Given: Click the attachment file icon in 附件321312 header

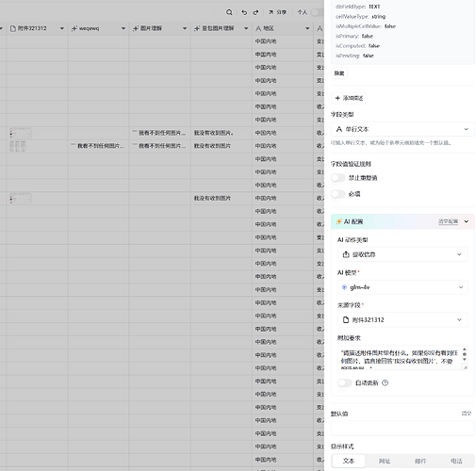Looking at the screenshot, I should click(13, 28).
